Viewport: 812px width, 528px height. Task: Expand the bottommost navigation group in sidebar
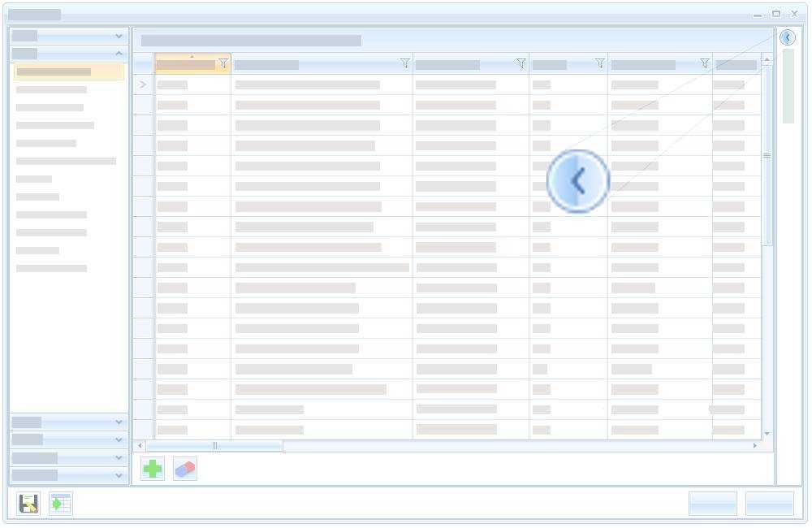(x=119, y=475)
